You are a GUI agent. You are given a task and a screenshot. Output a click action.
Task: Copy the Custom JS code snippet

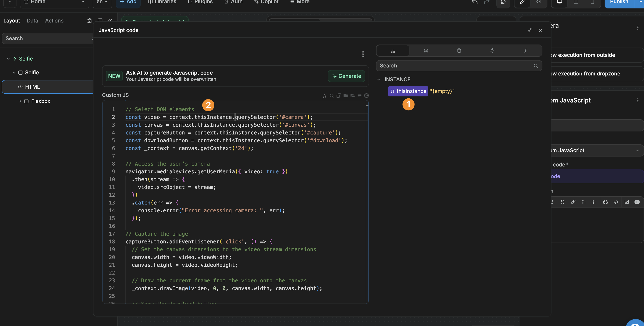point(338,95)
